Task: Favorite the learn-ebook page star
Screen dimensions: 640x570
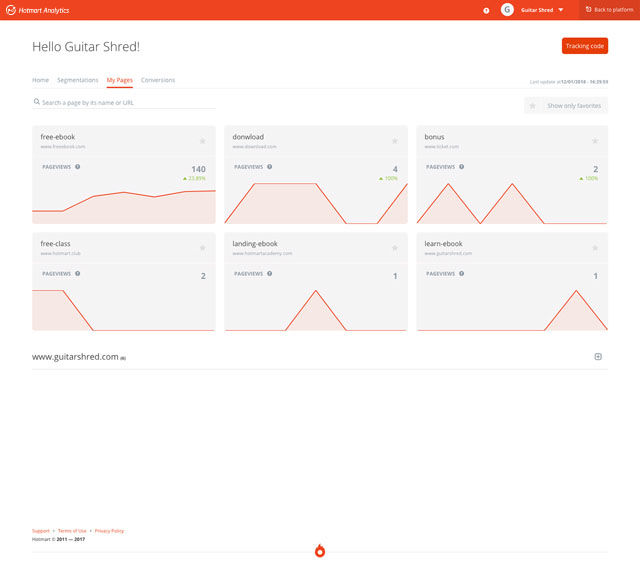Action: click(x=595, y=248)
